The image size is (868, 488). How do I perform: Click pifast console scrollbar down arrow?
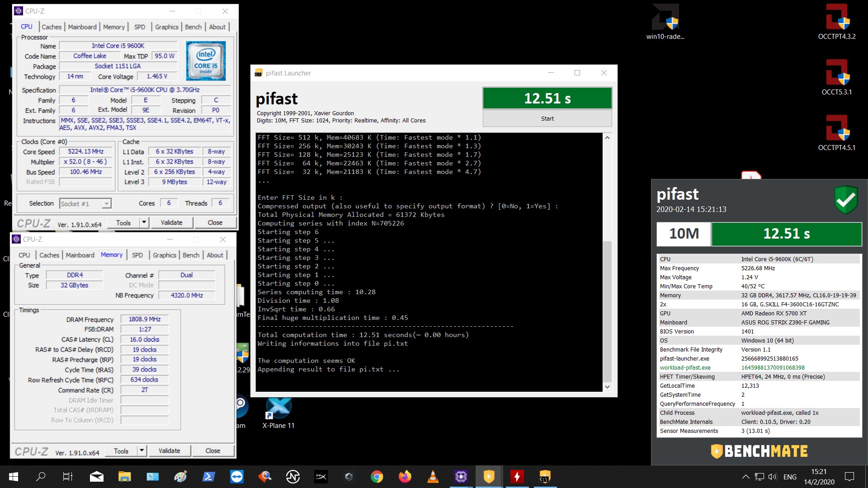[607, 387]
